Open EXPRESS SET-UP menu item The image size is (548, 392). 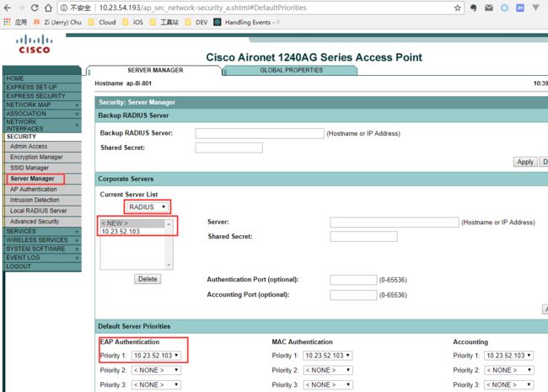click(31, 87)
